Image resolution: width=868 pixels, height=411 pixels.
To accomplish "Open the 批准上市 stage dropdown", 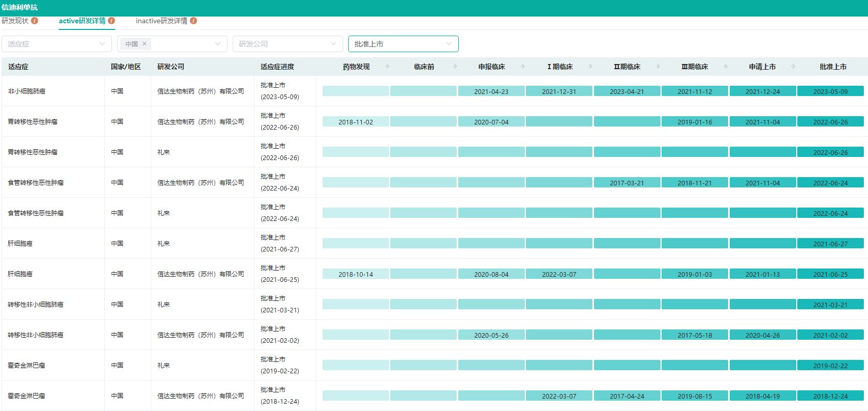I will (404, 44).
